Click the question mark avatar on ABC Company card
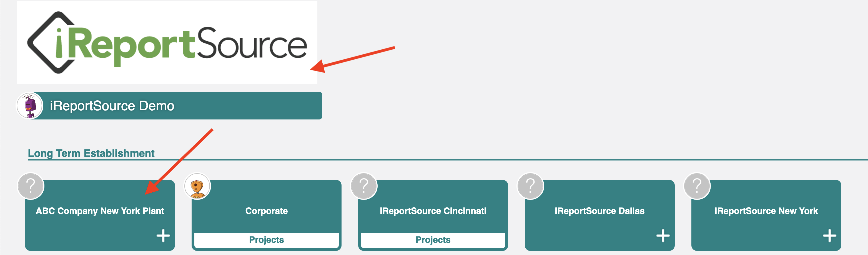This screenshot has height=255, width=868. [x=31, y=186]
